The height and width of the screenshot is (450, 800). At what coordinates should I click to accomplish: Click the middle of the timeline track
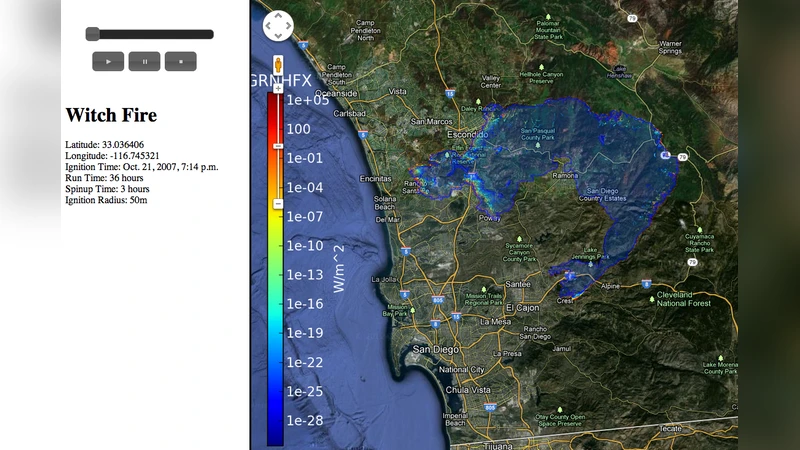150,34
